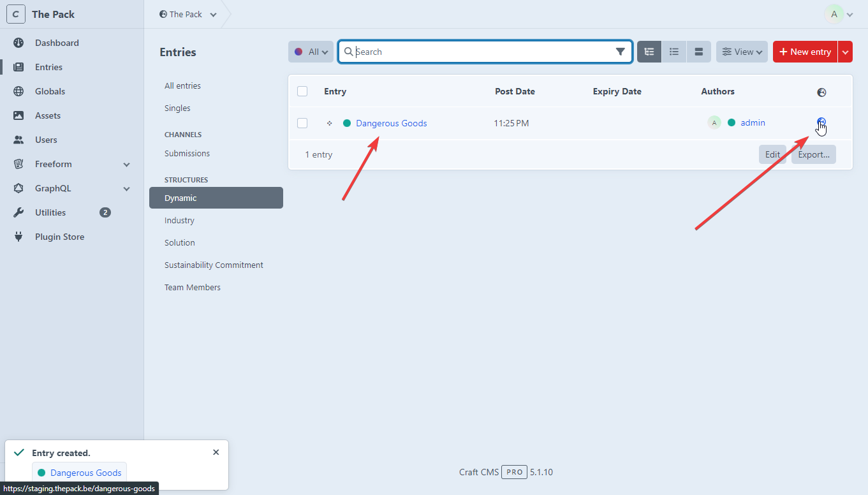Open New entry dropdown arrow
The height and width of the screenshot is (495, 868).
coord(845,52)
